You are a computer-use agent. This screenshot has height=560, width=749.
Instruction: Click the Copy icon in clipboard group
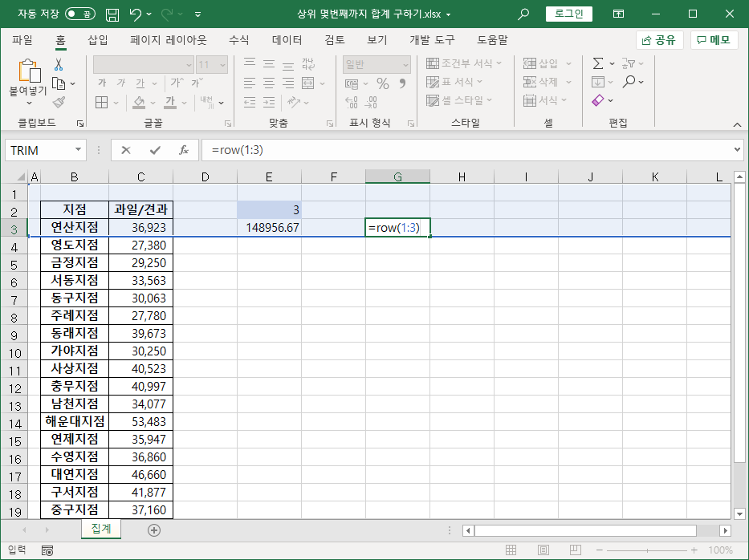click(59, 83)
